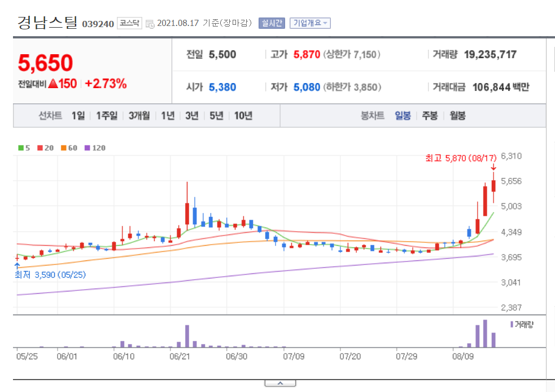
Task: Click the lower limit text 하한가 3,850
Action: click(x=352, y=87)
